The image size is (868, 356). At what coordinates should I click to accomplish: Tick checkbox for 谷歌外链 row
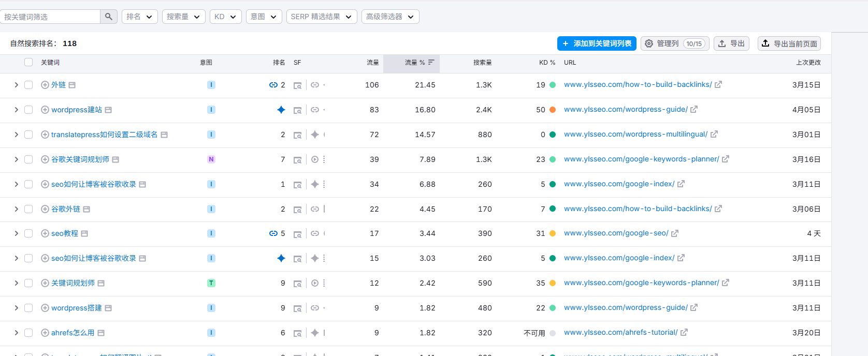(x=28, y=209)
